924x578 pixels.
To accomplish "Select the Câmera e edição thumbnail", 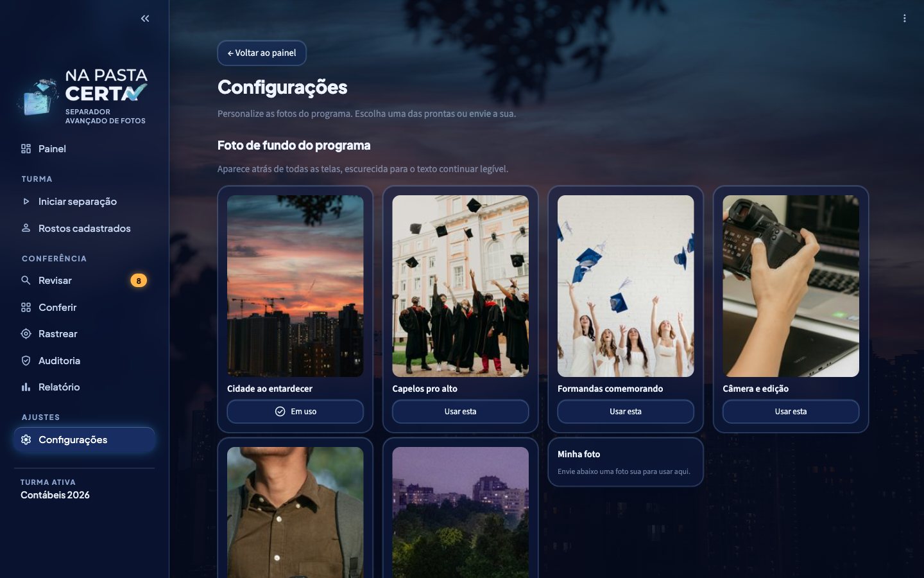I will (791, 286).
